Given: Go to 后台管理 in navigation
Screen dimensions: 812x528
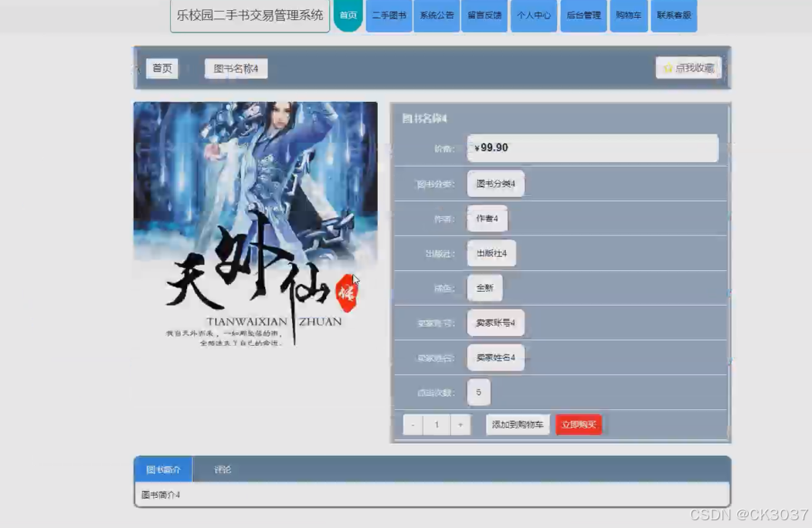Looking at the screenshot, I should point(583,15).
